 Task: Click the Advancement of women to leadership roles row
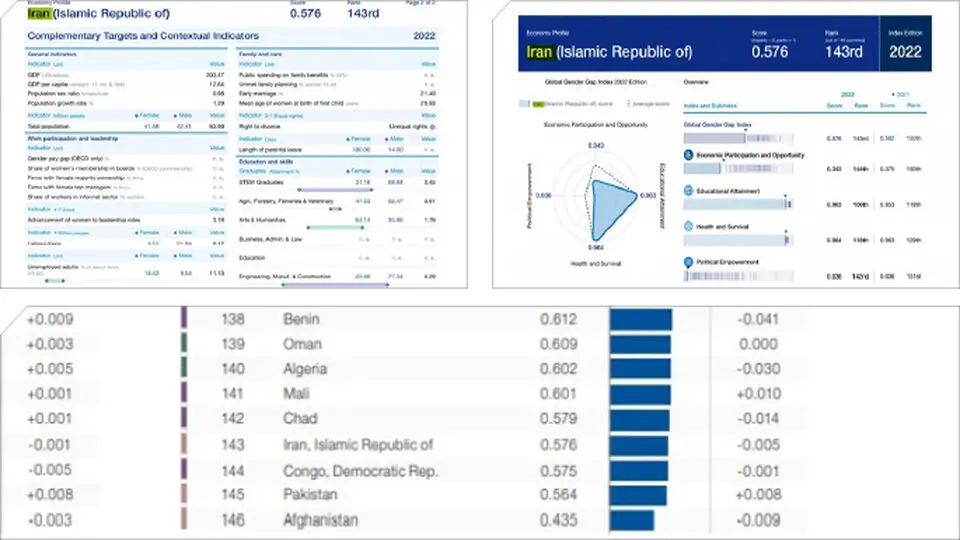(127, 220)
